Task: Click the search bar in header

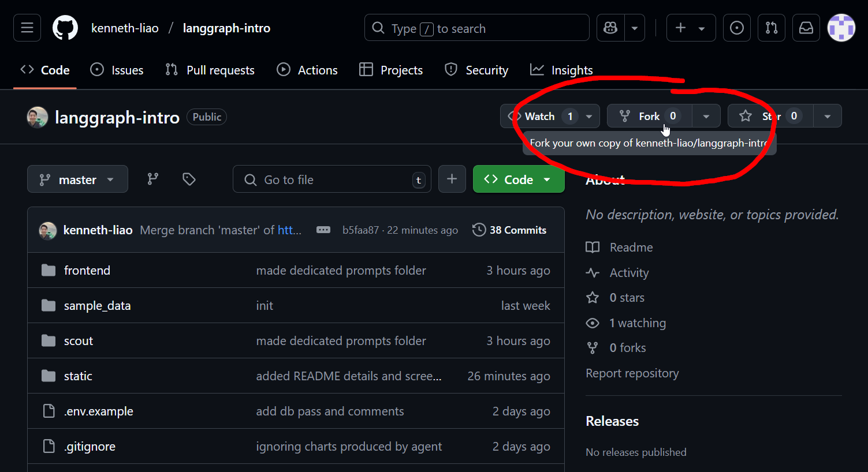Action: pos(477,28)
